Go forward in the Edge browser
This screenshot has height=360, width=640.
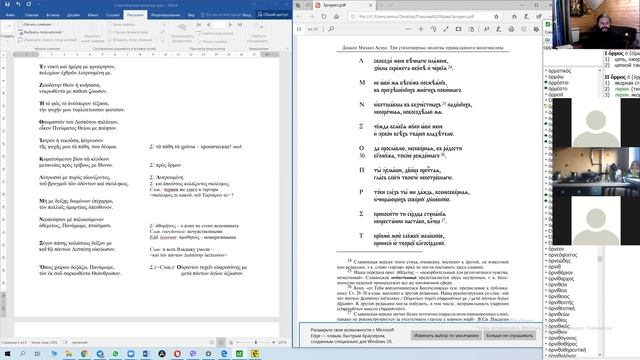click(x=311, y=17)
